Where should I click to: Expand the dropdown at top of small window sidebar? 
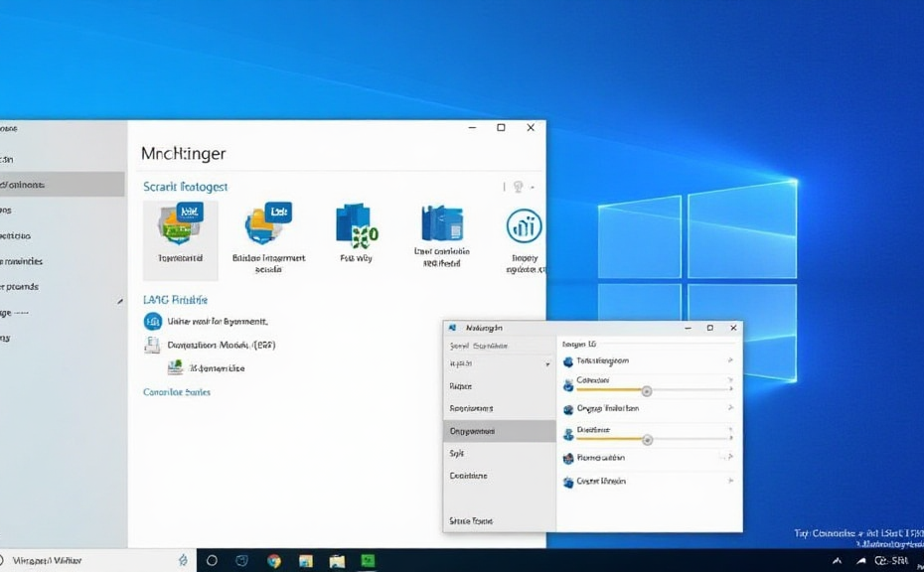pos(546,364)
